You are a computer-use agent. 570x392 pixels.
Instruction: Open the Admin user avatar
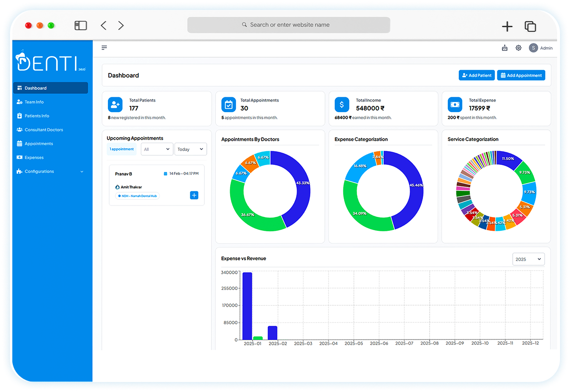click(533, 48)
